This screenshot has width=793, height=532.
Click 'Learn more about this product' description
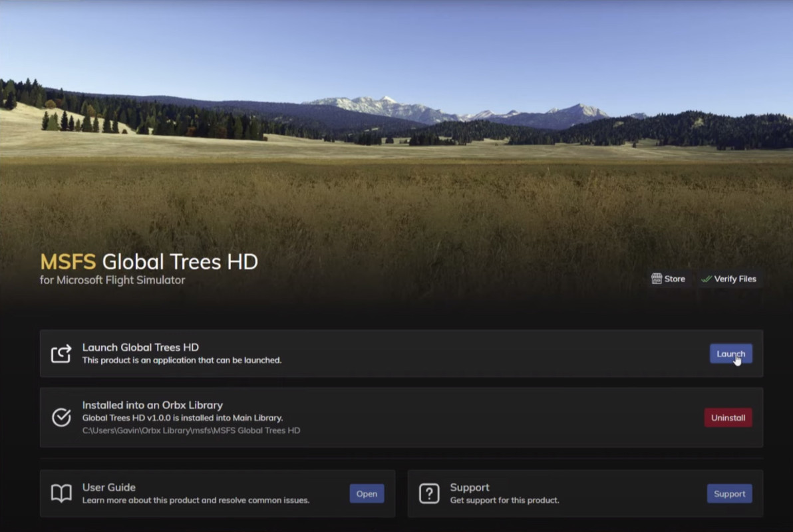point(196,500)
